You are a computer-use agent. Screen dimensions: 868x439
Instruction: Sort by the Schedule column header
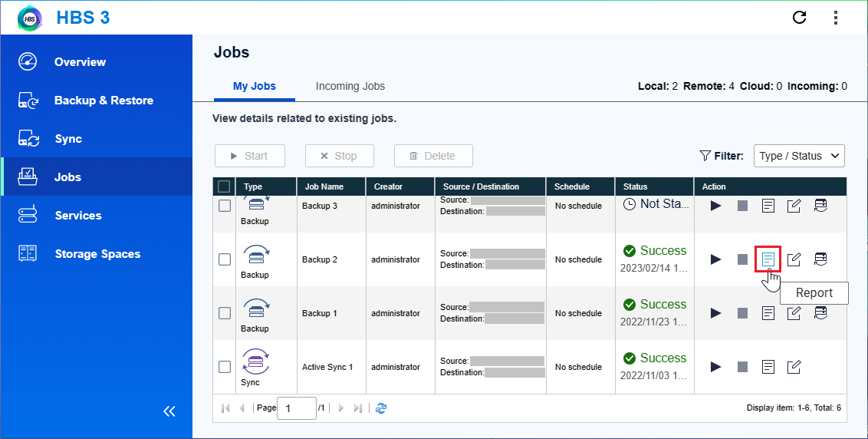click(x=580, y=186)
